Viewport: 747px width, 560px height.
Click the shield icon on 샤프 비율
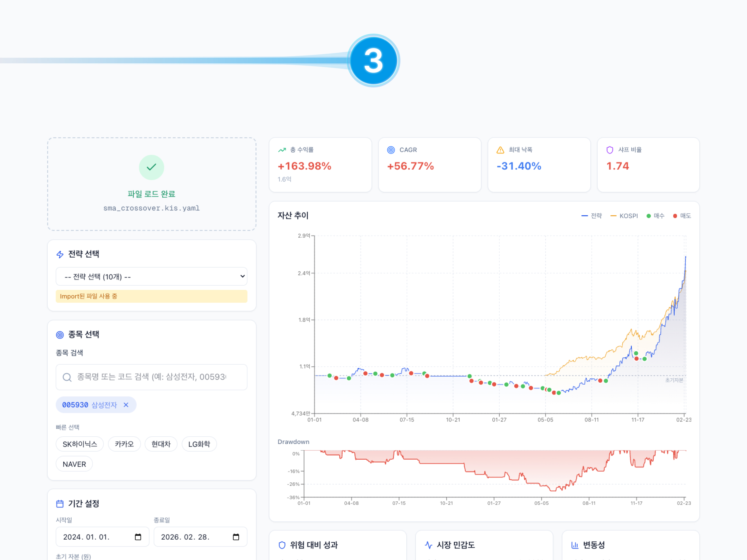point(610,150)
